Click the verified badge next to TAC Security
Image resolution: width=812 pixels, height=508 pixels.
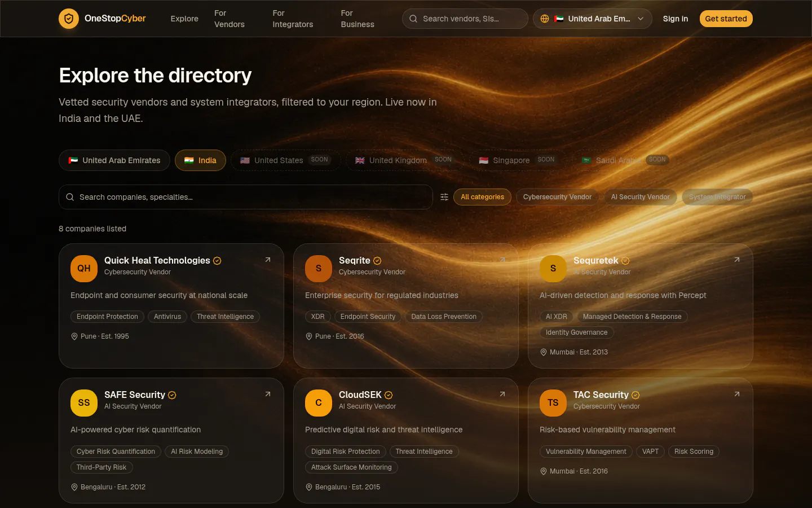click(x=636, y=395)
